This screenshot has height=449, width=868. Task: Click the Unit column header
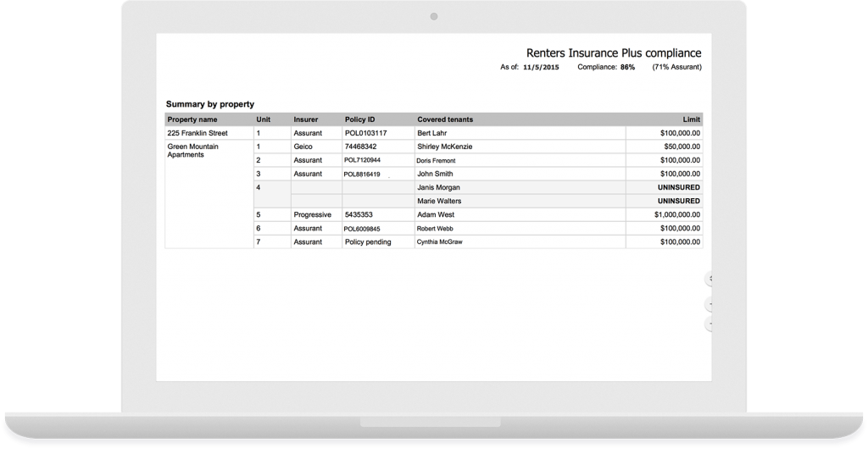[x=263, y=119]
